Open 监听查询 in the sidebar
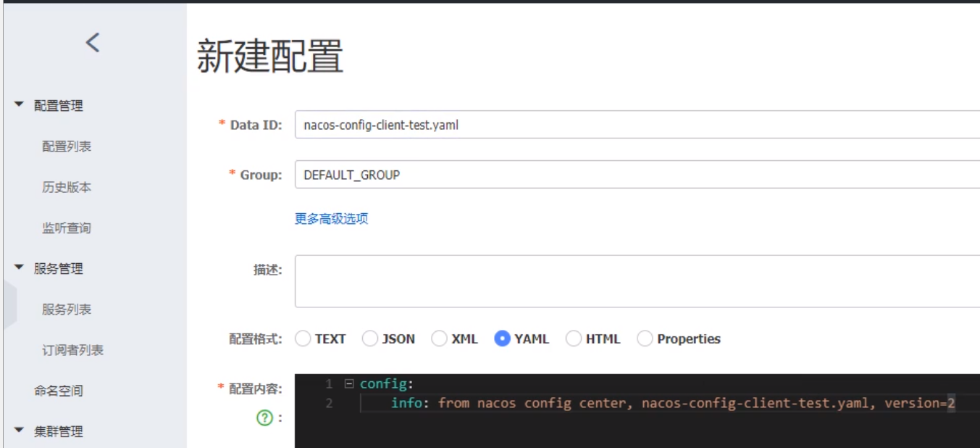This screenshot has height=448, width=980. click(67, 228)
